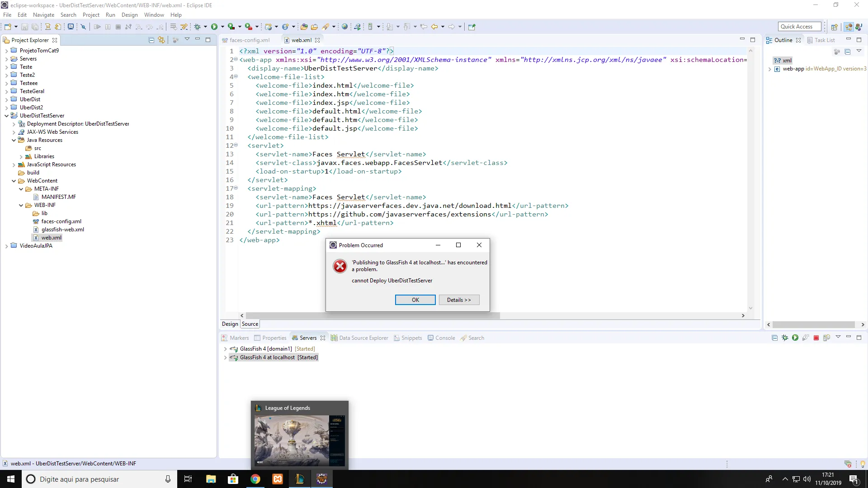
Task: Switch to the Design editor tab
Action: pos(230,324)
